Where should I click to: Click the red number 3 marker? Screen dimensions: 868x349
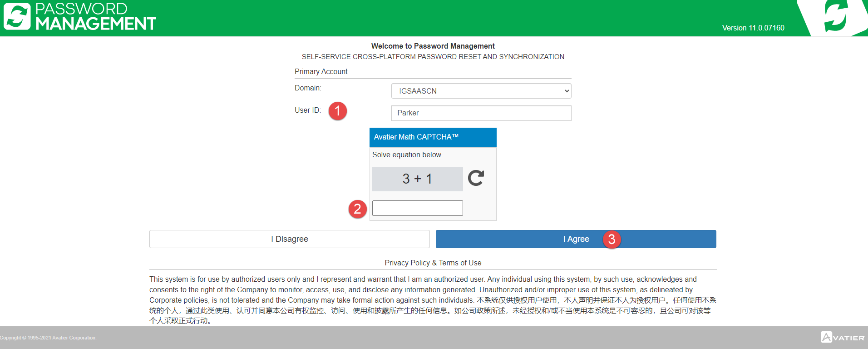(x=612, y=239)
